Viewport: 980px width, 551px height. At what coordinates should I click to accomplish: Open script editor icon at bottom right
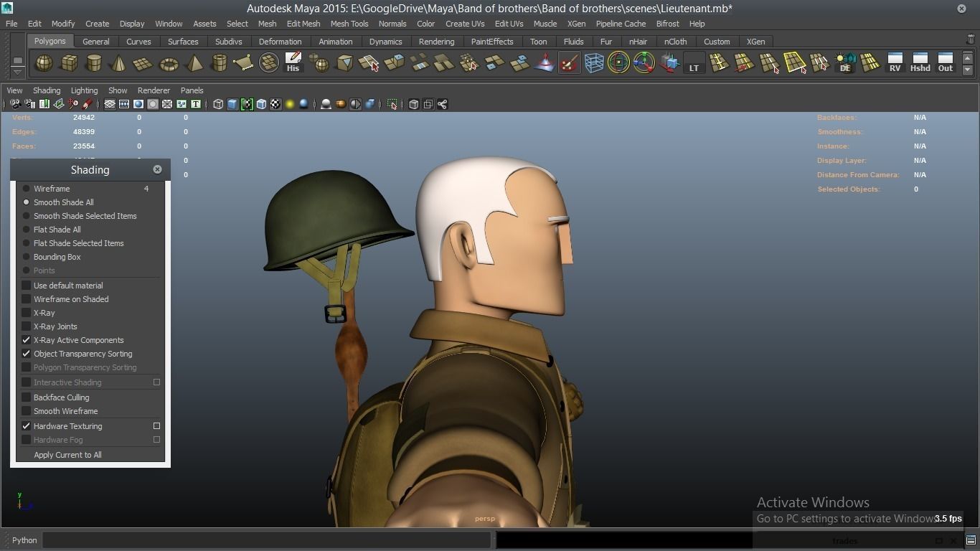(x=971, y=540)
